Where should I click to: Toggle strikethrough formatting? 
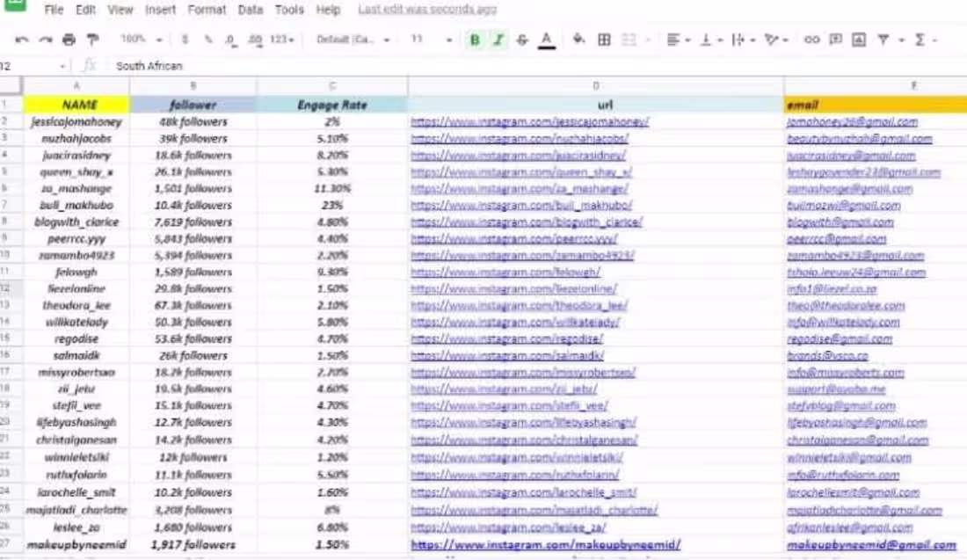point(521,40)
